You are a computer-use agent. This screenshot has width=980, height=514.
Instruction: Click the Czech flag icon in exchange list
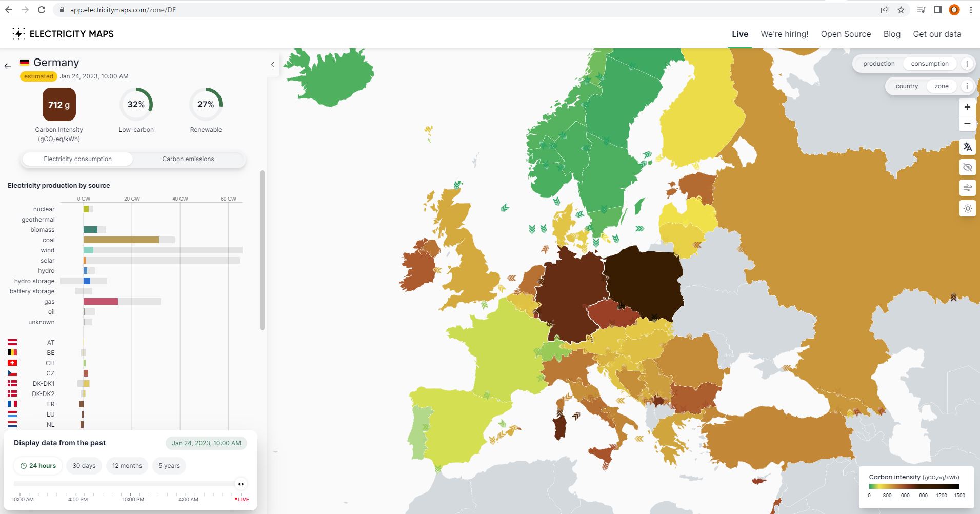(x=12, y=373)
